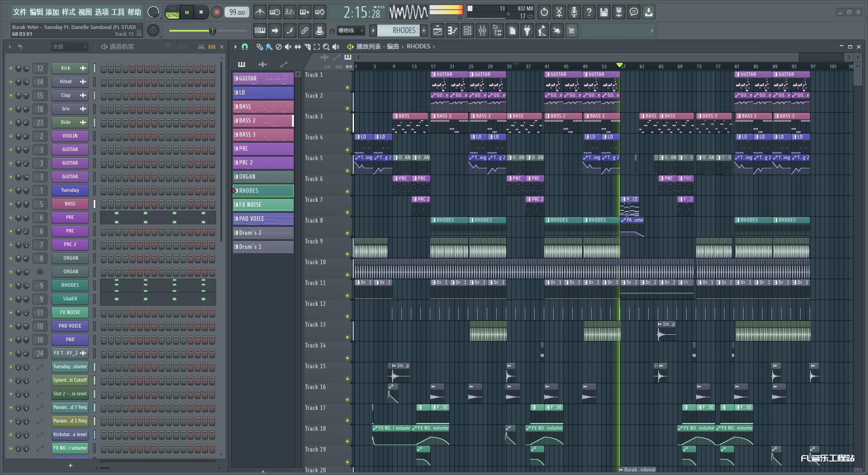This screenshot has height=475, width=868.
Task: Expand the channel rack options arrow
Action: (9, 47)
